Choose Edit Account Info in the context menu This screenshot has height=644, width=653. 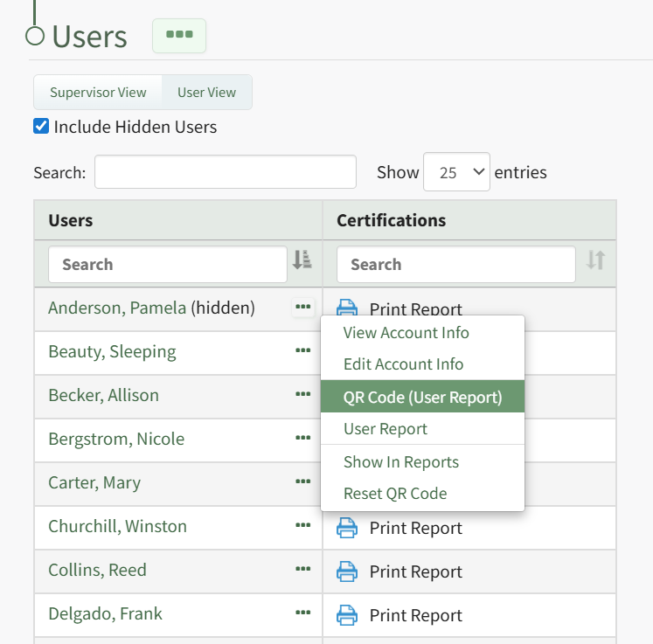(403, 364)
